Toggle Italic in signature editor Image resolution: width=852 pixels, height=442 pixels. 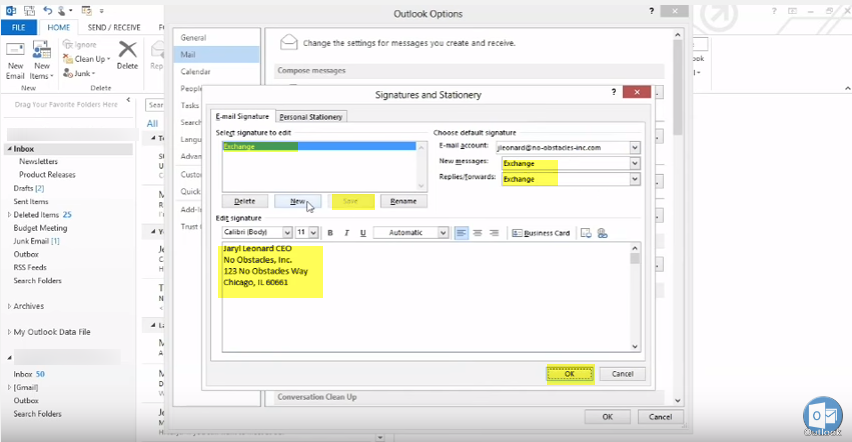(x=347, y=233)
